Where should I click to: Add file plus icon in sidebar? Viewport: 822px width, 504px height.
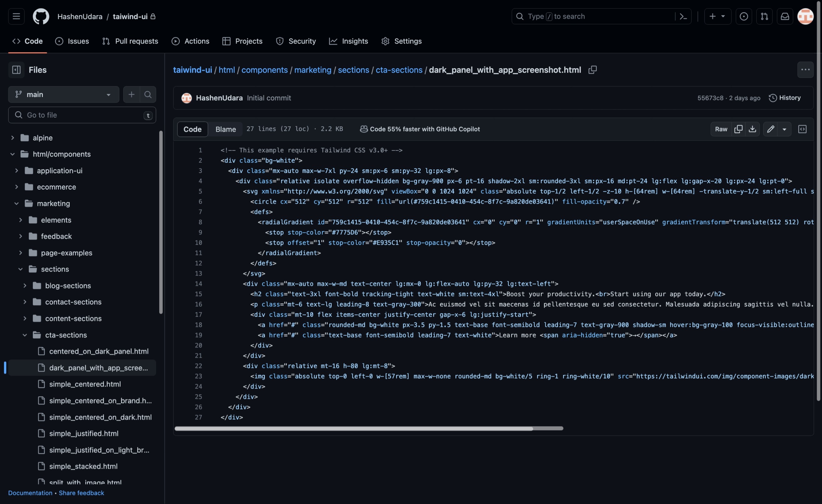[131, 94]
